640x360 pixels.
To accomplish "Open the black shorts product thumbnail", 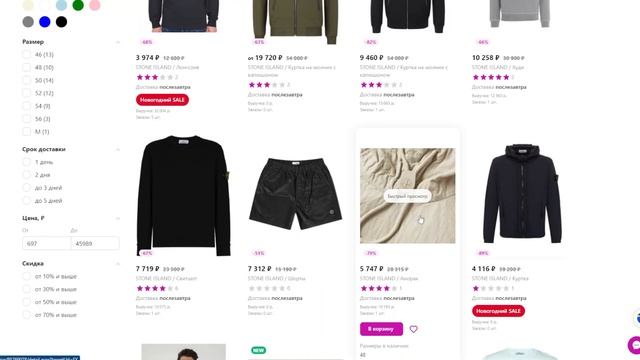I will coord(296,194).
